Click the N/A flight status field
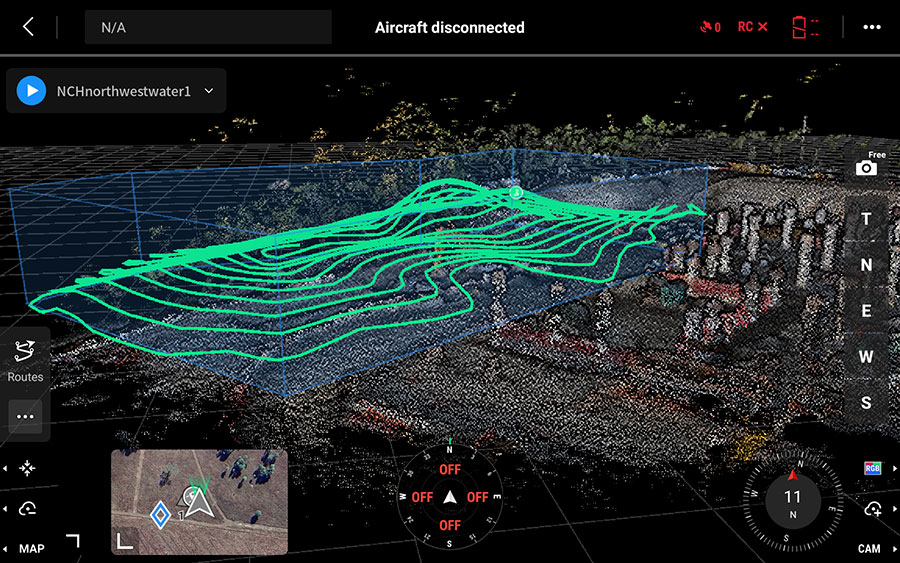The height and width of the screenshot is (563, 900). click(208, 27)
